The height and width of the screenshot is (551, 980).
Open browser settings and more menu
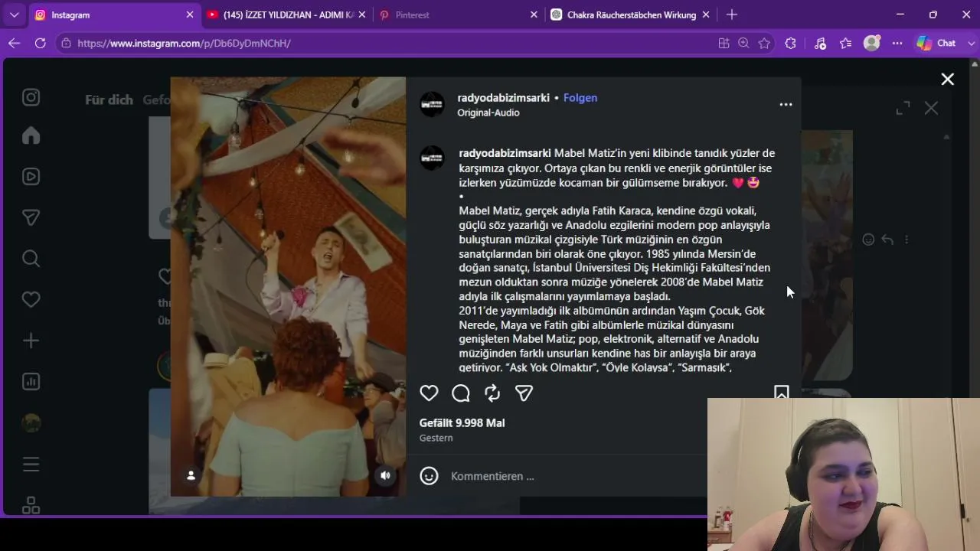click(x=897, y=44)
